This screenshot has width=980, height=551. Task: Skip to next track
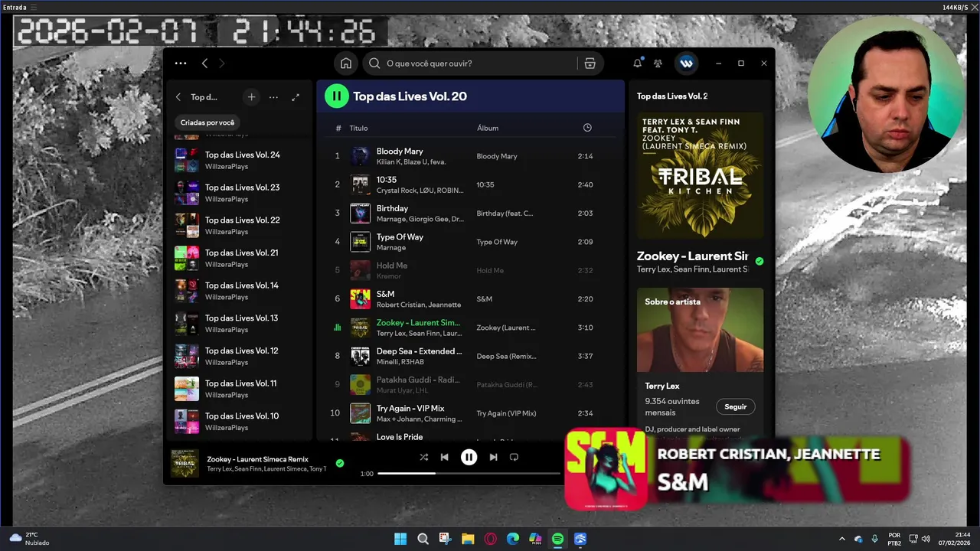(493, 457)
